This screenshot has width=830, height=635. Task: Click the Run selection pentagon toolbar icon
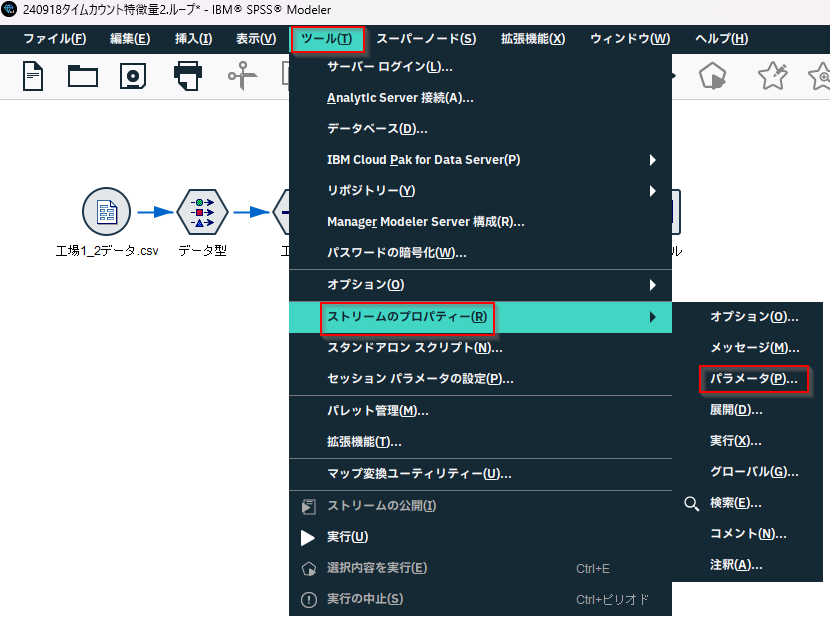pyautogui.click(x=712, y=76)
